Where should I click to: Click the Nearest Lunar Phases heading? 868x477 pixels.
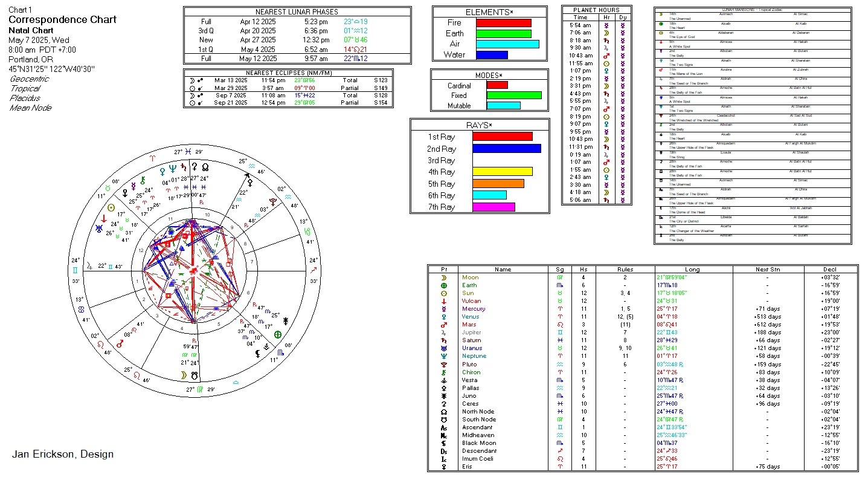coord(297,11)
